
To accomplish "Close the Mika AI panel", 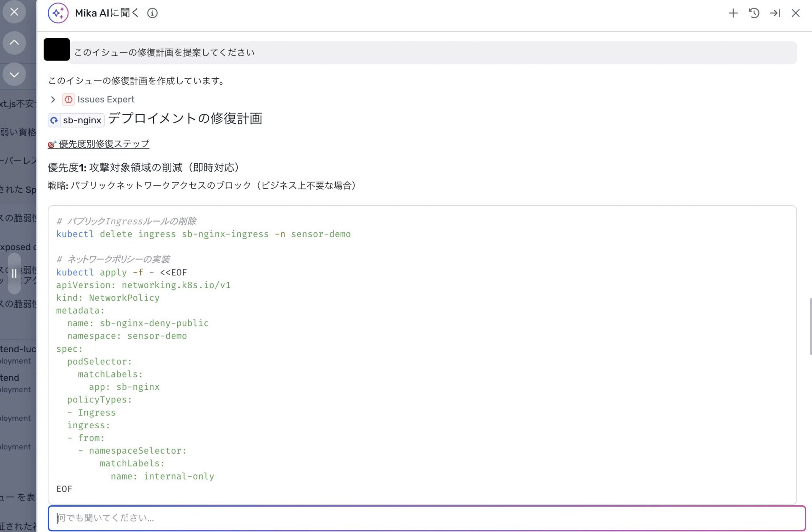I will (x=796, y=13).
